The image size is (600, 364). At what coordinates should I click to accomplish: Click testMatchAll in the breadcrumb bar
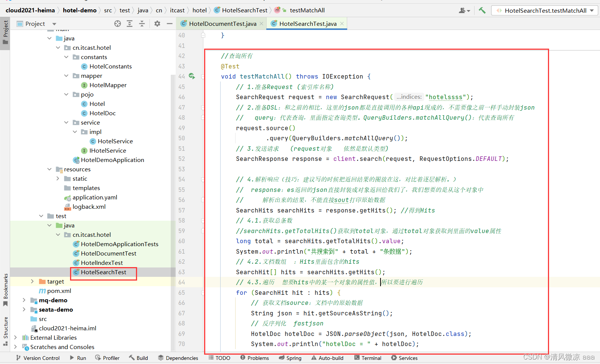coord(307,10)
